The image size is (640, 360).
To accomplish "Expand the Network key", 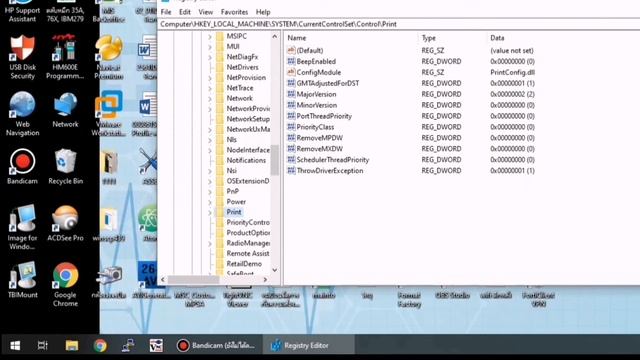I will (210, 98).
